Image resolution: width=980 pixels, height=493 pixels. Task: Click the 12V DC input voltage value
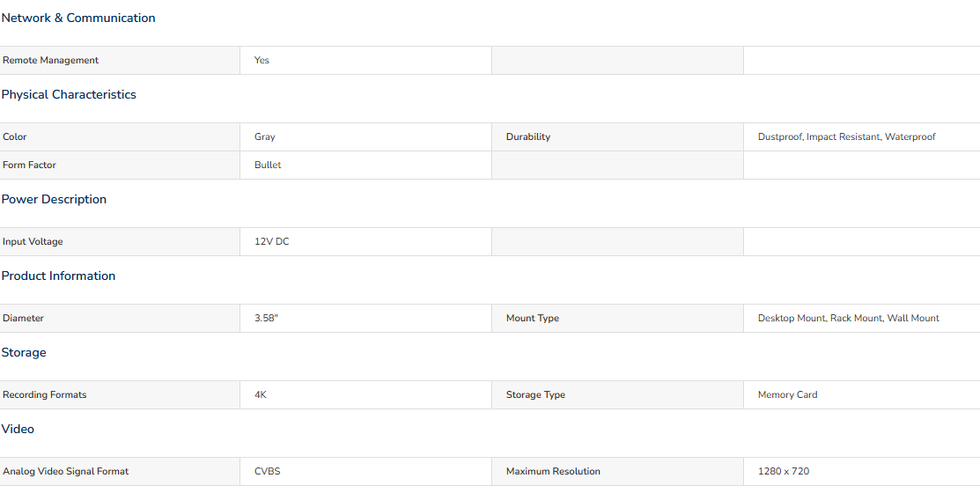pos(272,242)
